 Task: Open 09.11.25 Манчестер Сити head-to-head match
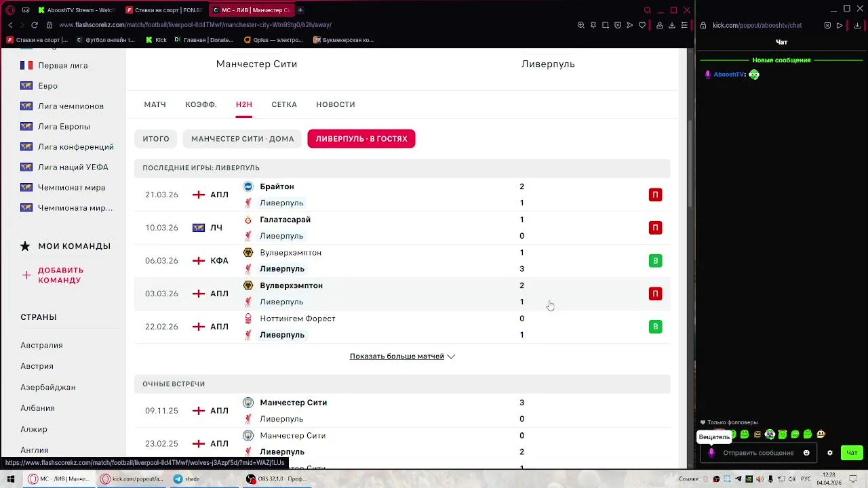pos(402,411)
